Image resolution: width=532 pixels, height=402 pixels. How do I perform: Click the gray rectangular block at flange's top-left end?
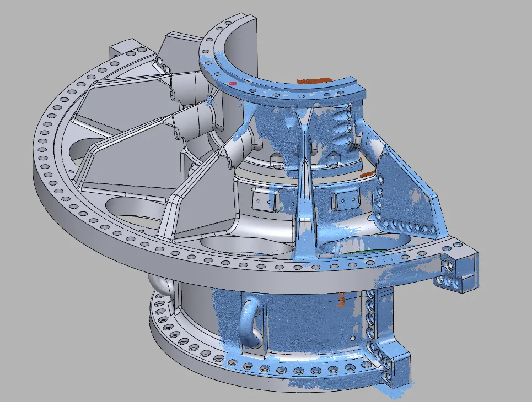point(128,50)
